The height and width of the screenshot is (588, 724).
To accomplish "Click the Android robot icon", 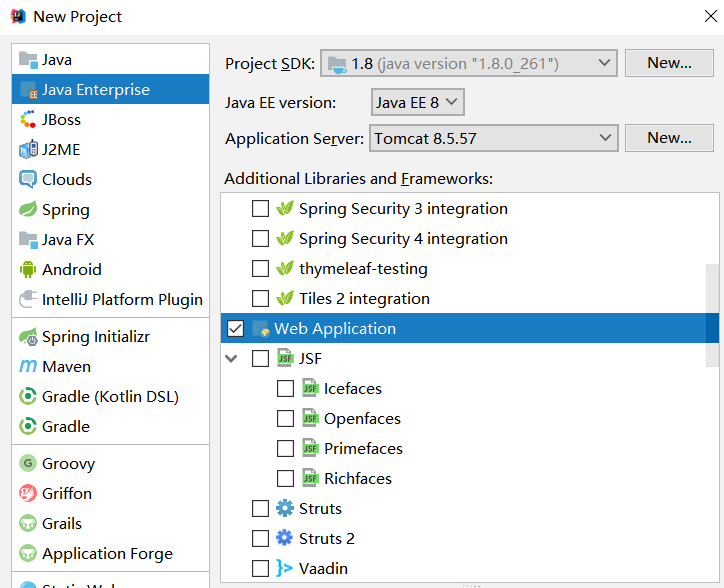I will [x=28, y=269].
